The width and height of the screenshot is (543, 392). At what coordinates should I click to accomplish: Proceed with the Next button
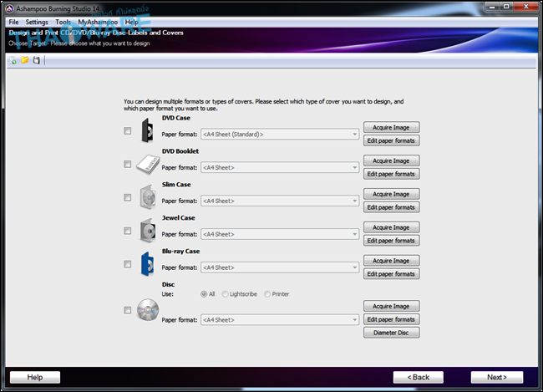497,377
